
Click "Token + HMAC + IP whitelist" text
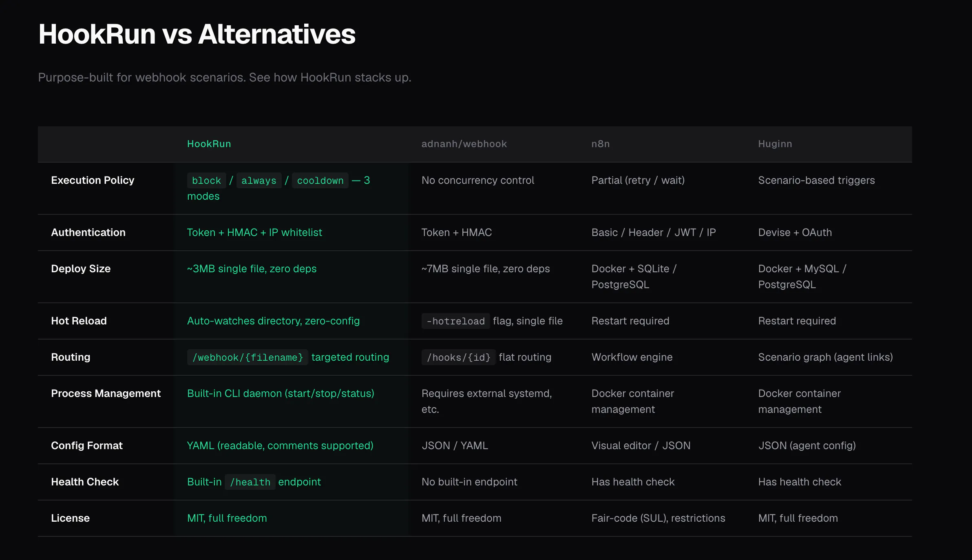255,232
